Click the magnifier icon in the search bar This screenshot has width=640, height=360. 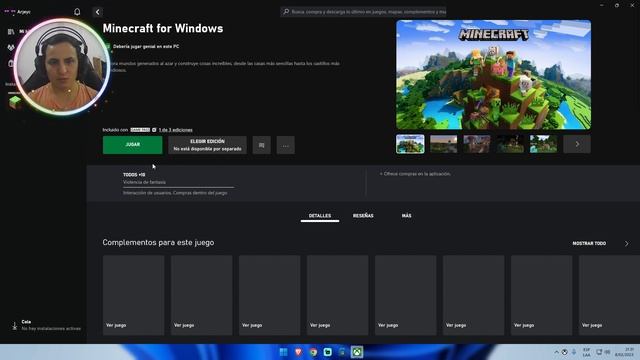[286, 12]
